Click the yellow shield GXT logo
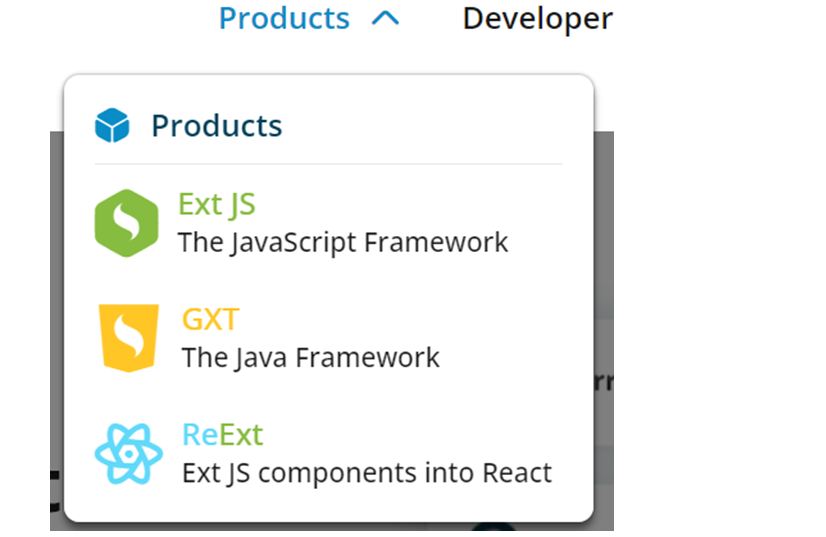The image size is (826, 537). pos(128,338)
